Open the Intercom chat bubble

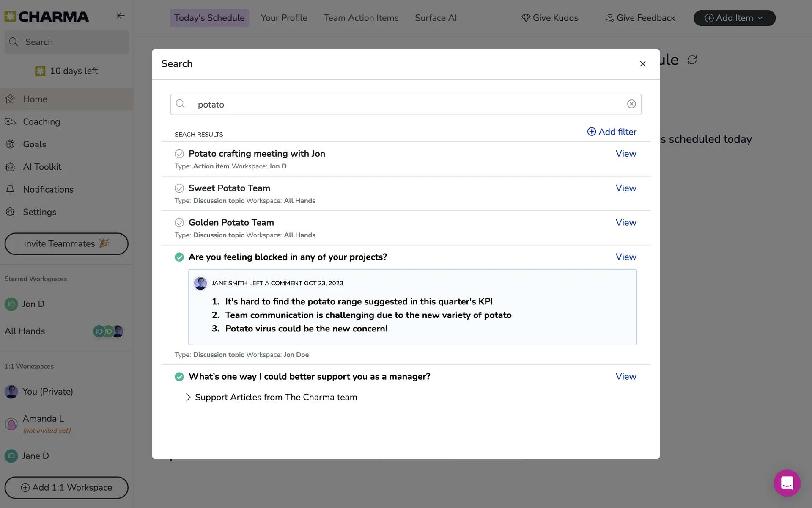click(x=787, y=483)
